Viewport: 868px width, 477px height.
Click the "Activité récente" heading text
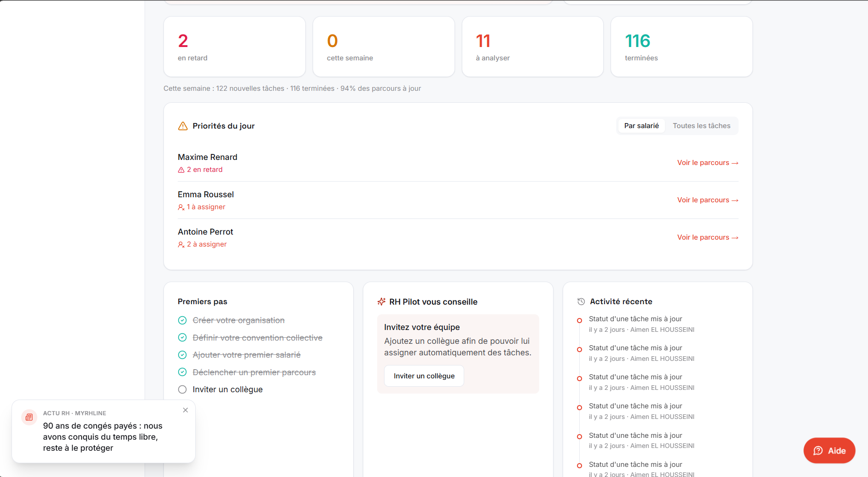tap(621, 302)
